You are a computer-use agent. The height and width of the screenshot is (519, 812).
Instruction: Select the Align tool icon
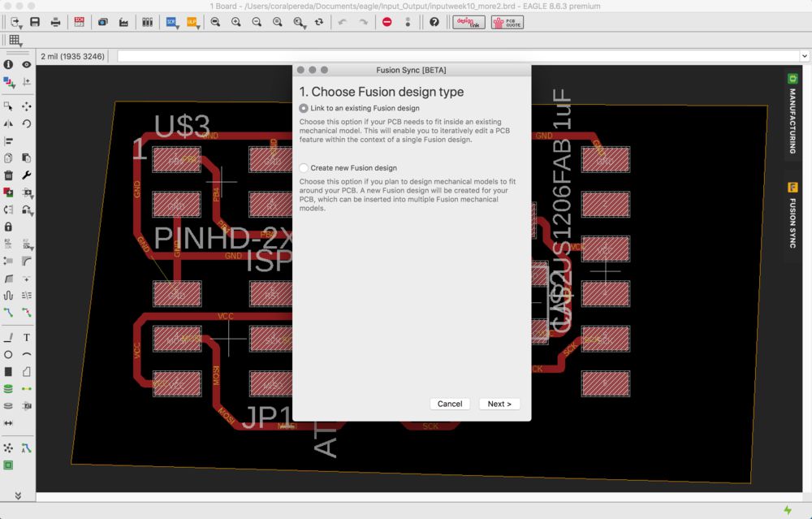click(x=8, y=141)
